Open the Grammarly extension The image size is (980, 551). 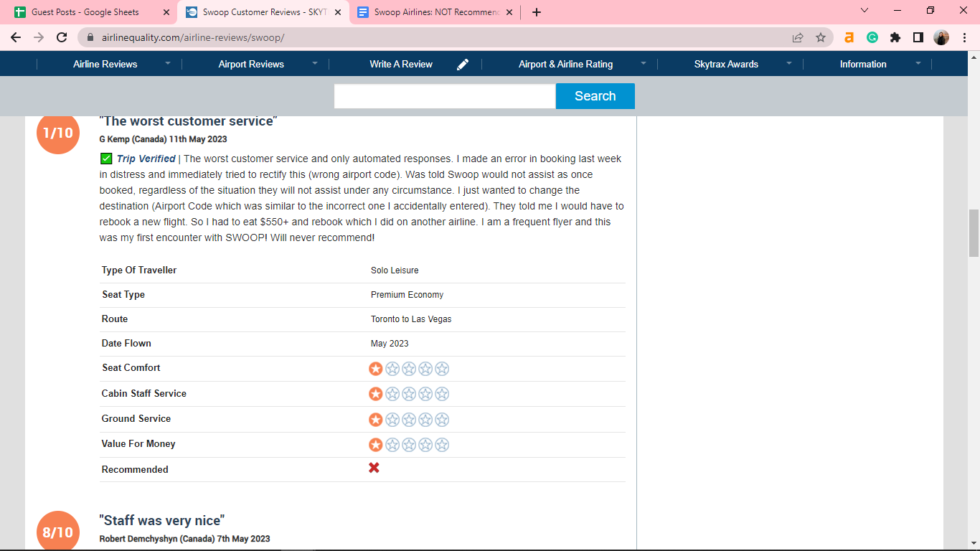[872, 37]
